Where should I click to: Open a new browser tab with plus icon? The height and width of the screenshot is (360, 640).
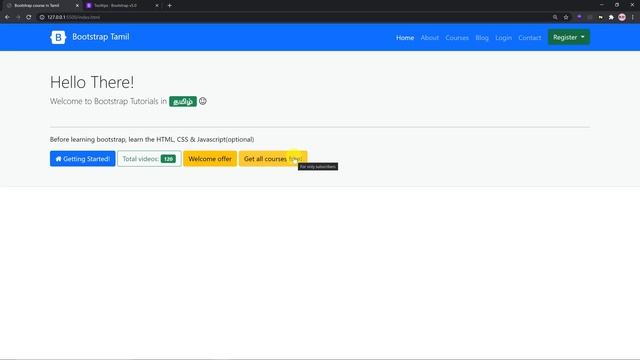[x=169, y=6]
